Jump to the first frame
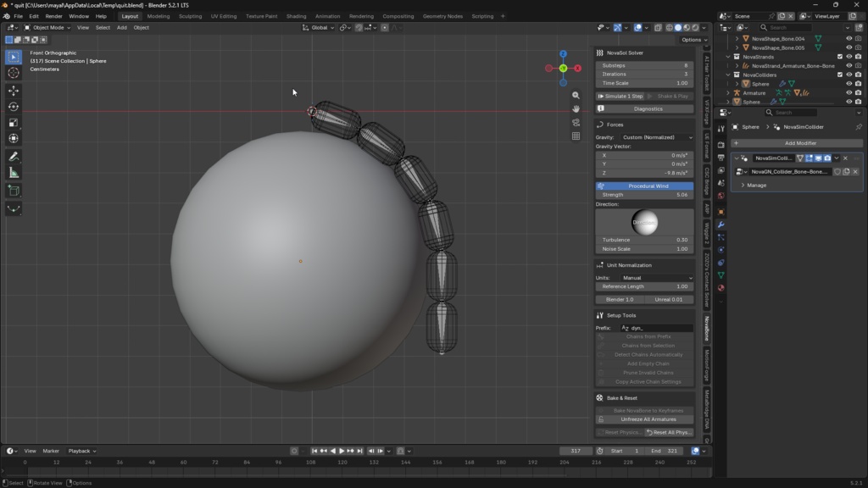Screen dimensions: 868x488 (x=314, y=451)
